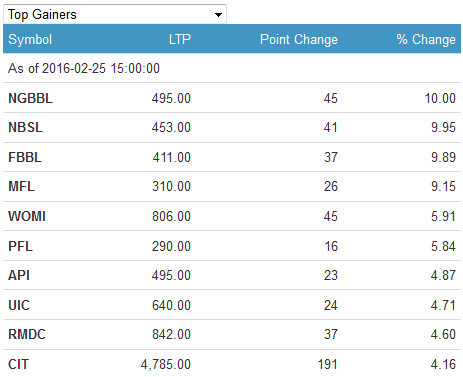Click the As of 2016-02-25 timestamp row
The width and height of the screenshot is (463, 377).
pyautogui.click(x=232, y=68)
